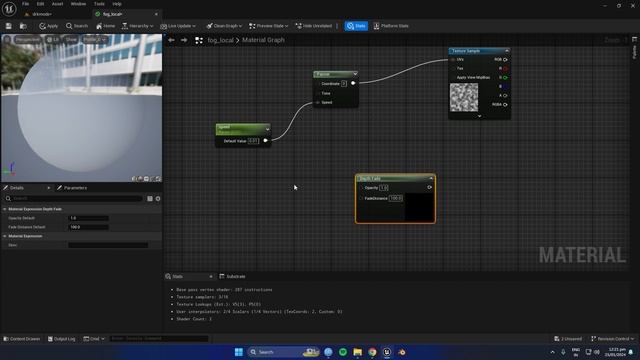
Task: Select the Substrate tab
Action: click(232, 276)
